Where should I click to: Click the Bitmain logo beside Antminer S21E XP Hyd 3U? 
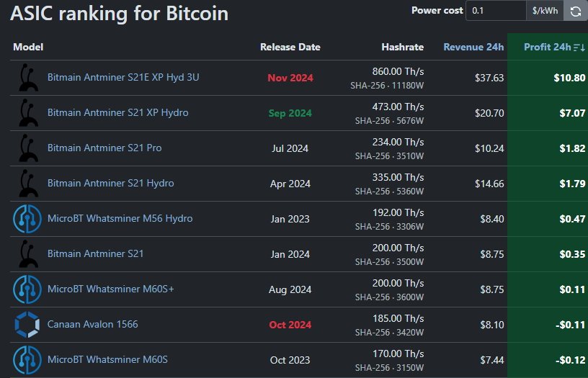[28, 78]
